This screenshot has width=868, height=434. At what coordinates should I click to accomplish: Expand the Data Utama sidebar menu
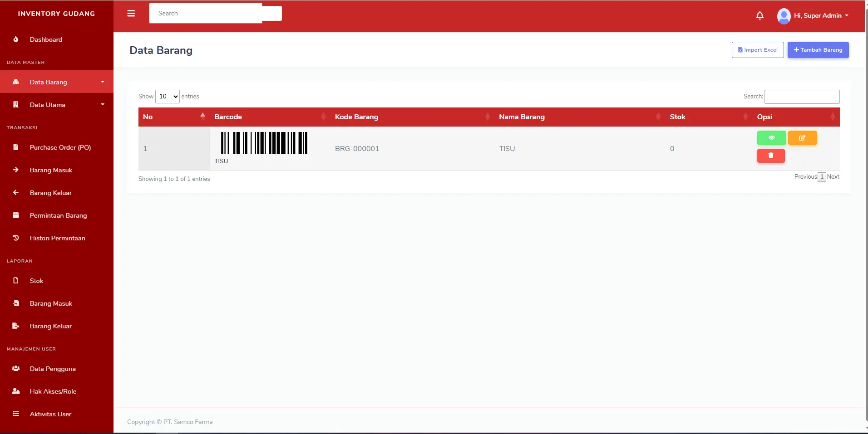pyautogui.click(x=57, y=105)
